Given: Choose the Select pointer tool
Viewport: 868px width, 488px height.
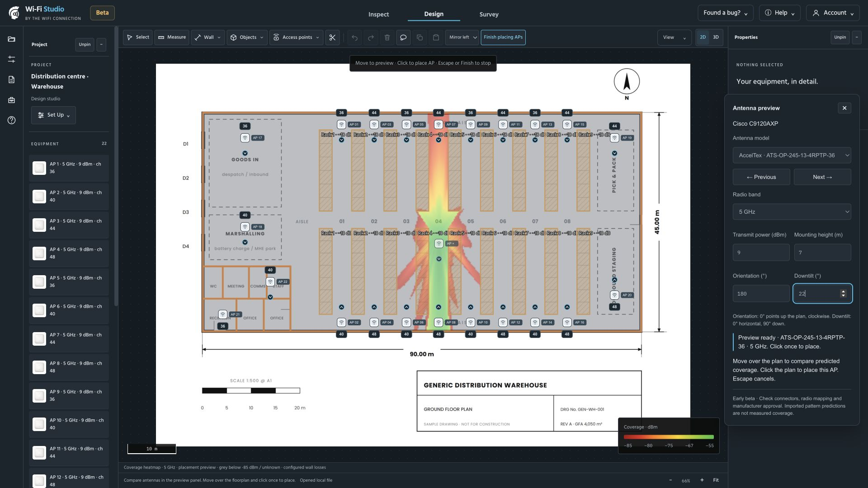Looking at the screenshot, I should tap(138, 38).
